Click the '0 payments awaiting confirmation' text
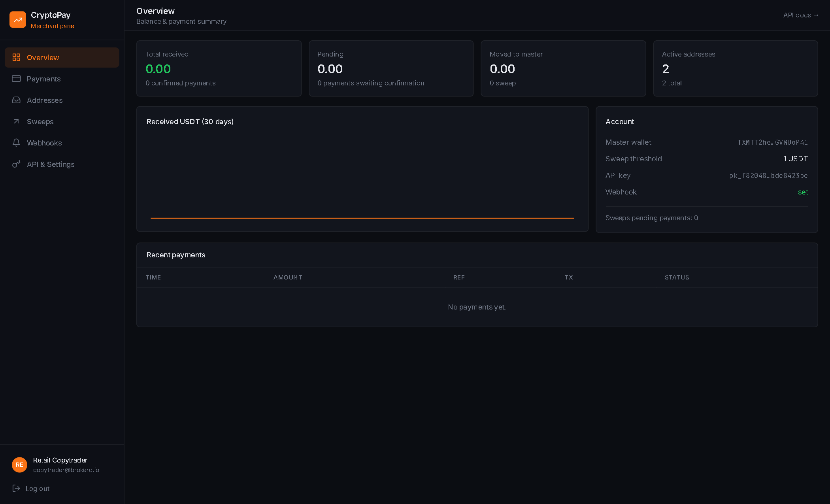The height and width of the screenshot is (504, 830). [371, 83]
